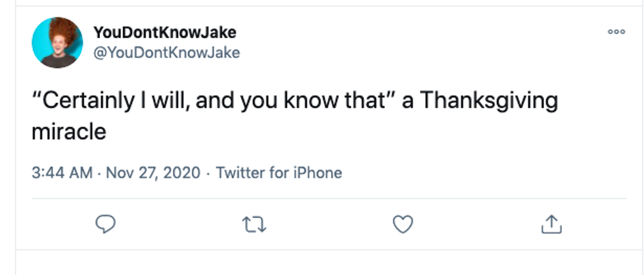Retweet the post using the arrows icon
This screenshot has height=275, width=644.
(254, 225)
